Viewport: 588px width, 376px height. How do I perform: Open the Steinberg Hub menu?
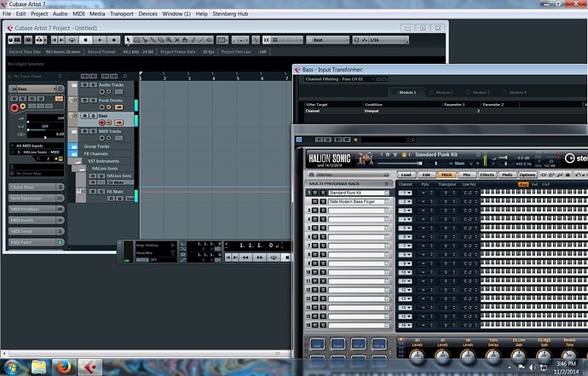point(230,14)
